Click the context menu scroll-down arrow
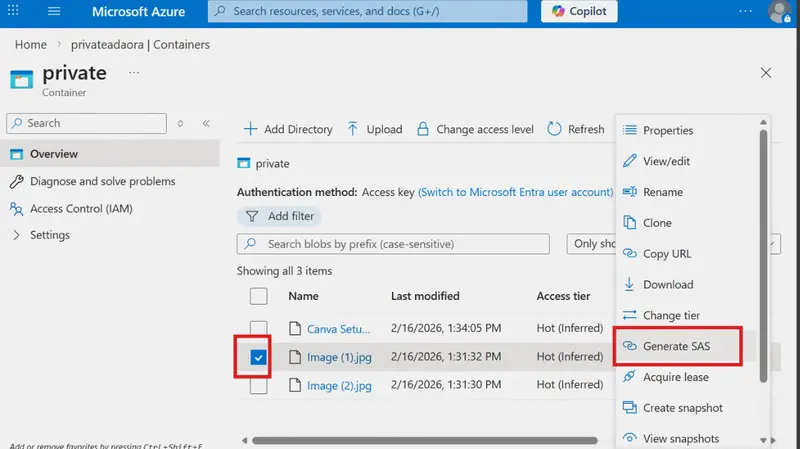Screen dimensions: 800x449 pyautogui.click(x=763, y=440)
